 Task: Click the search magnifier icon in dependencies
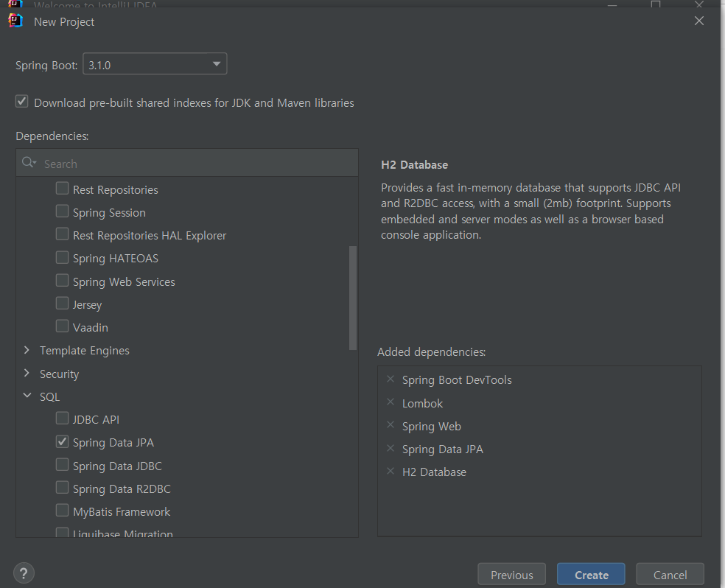click(x=29, y=163)
